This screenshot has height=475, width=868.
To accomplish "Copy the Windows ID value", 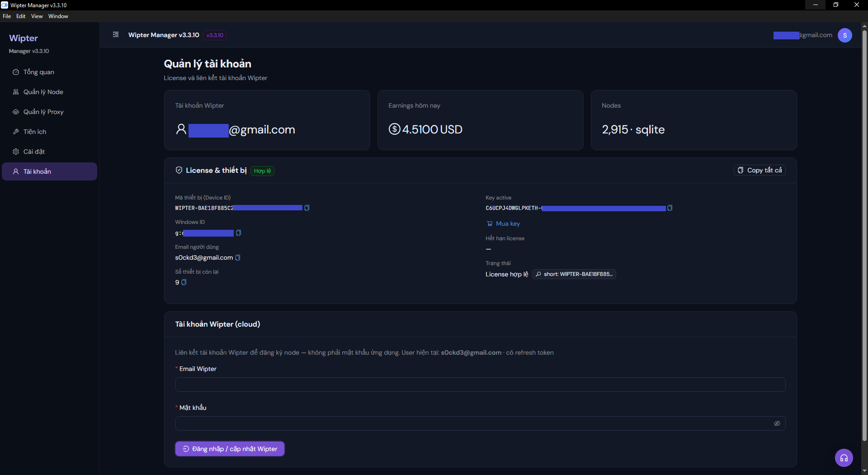I will click(239, 233).
